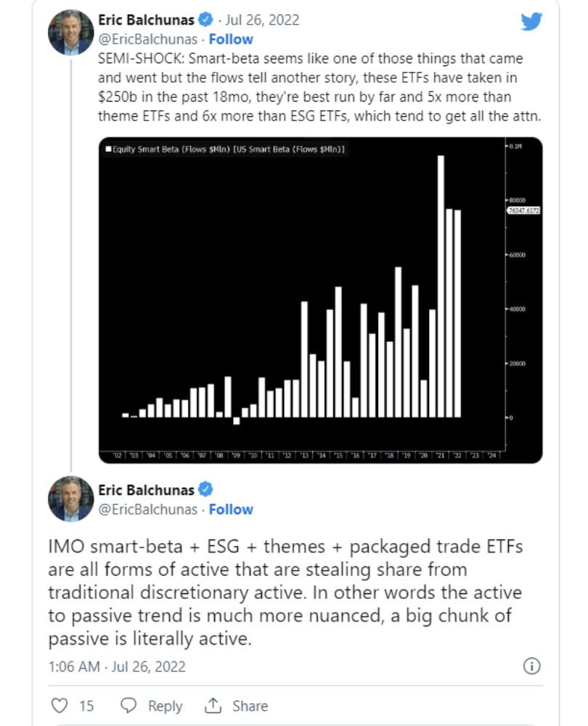
Task: Open the Jul 26, 2022 header date link
Action: click(x=262, y=20)
